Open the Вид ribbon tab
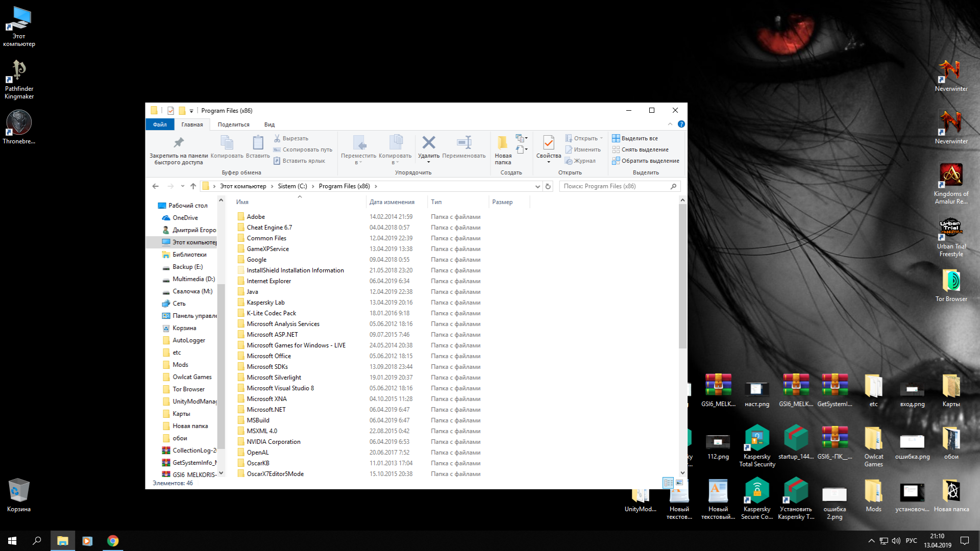The width and height of the screenshot is (980, 551). click(x=269, y=124)
